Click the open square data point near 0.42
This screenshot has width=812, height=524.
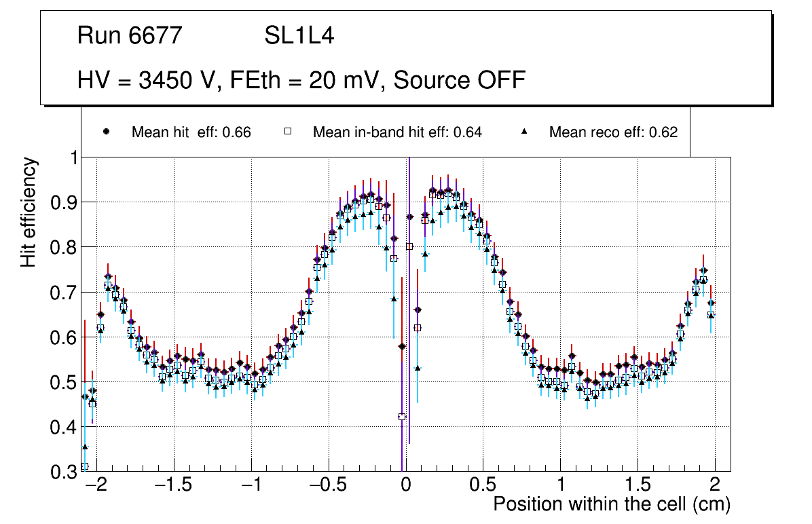(x=402, y=417)
